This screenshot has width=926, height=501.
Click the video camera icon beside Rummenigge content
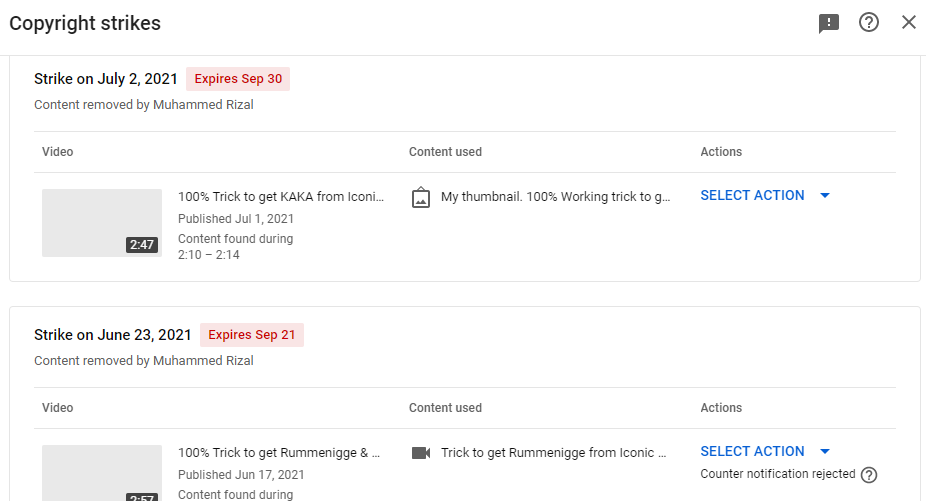421,453
